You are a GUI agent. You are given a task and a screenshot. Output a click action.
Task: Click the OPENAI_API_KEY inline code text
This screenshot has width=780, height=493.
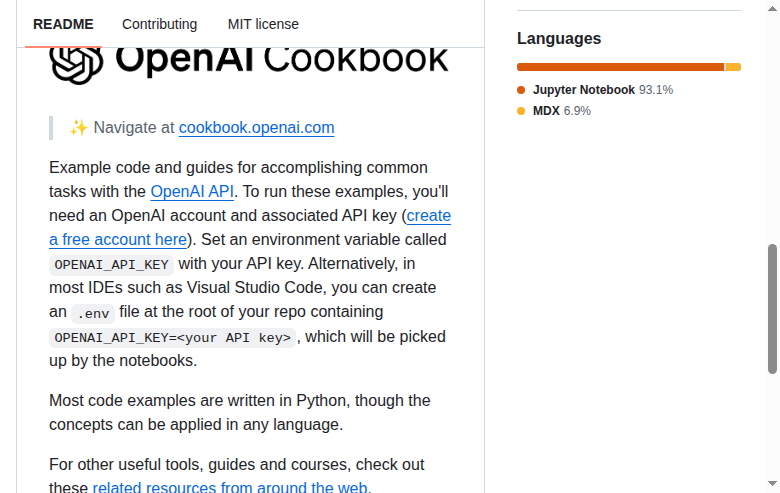tap(111, 265)
